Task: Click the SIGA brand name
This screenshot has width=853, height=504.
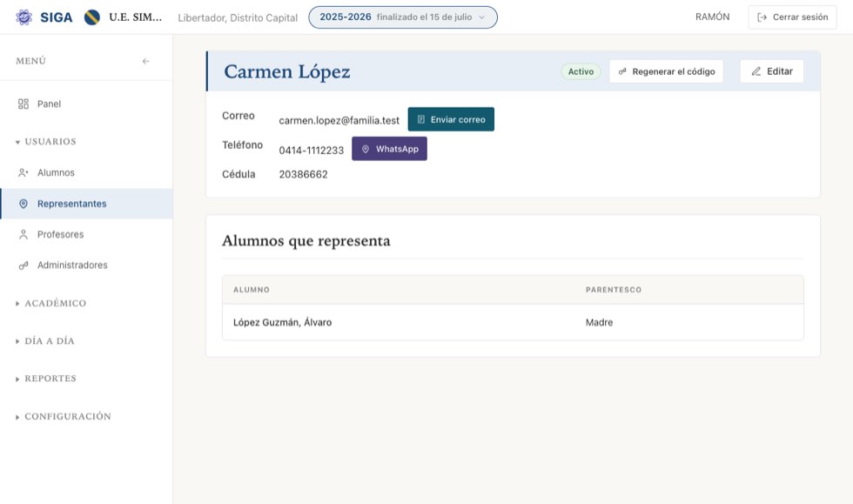Action: tap(56, 17)
